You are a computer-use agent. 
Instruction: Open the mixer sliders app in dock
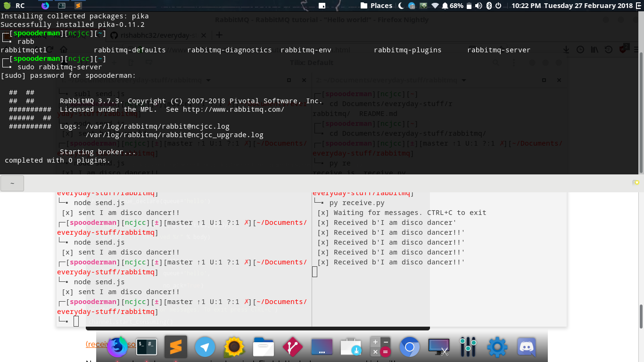pos(468,348)
